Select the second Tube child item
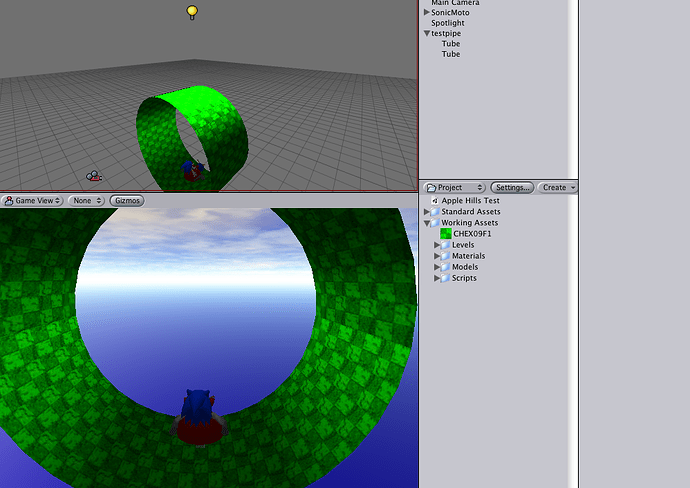The image size is (690, 488). (x=451, y=54)
